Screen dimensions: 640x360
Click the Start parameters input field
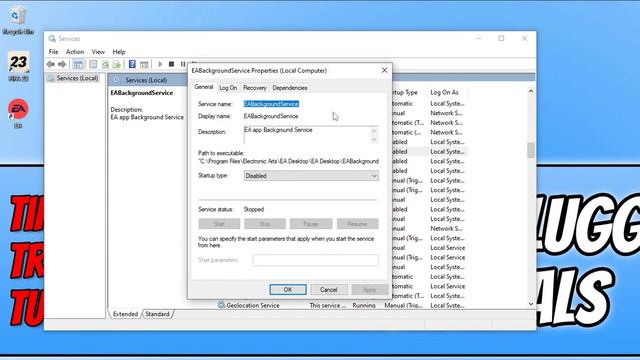point(316,260)
